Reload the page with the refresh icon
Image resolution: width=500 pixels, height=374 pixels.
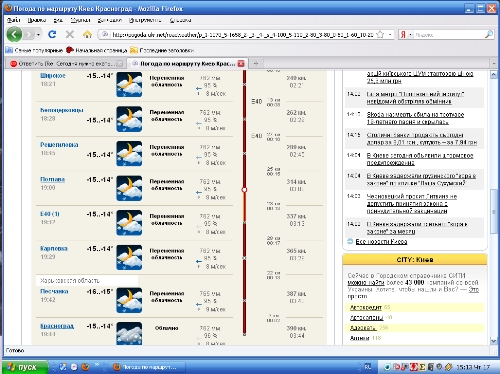(x=52, y=34)
